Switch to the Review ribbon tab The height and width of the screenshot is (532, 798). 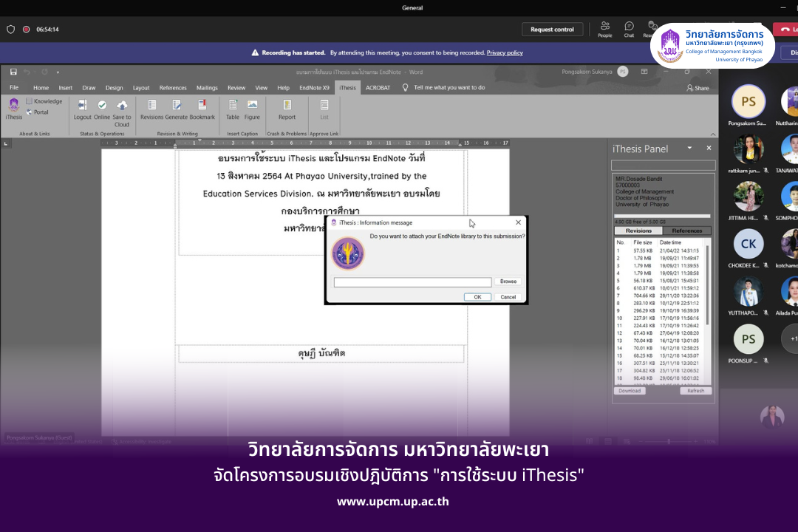(x=236, y=88)
